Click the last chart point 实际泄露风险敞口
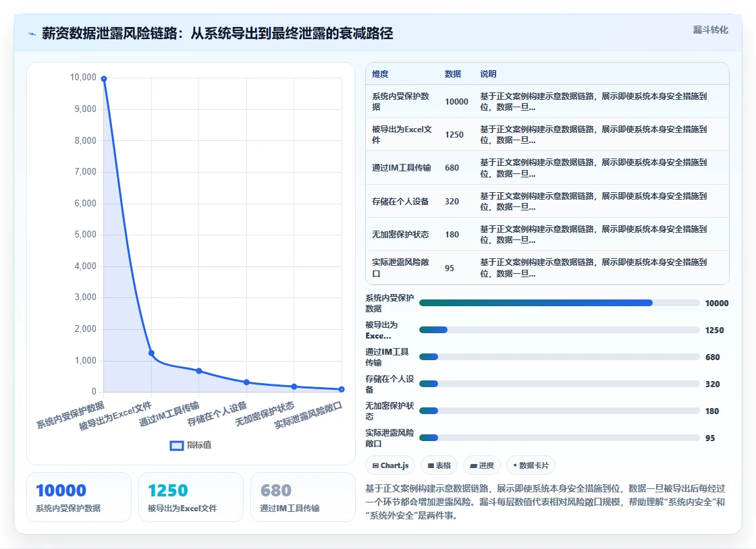The height and width of the screenshot is (549, 756). point(342,389)
